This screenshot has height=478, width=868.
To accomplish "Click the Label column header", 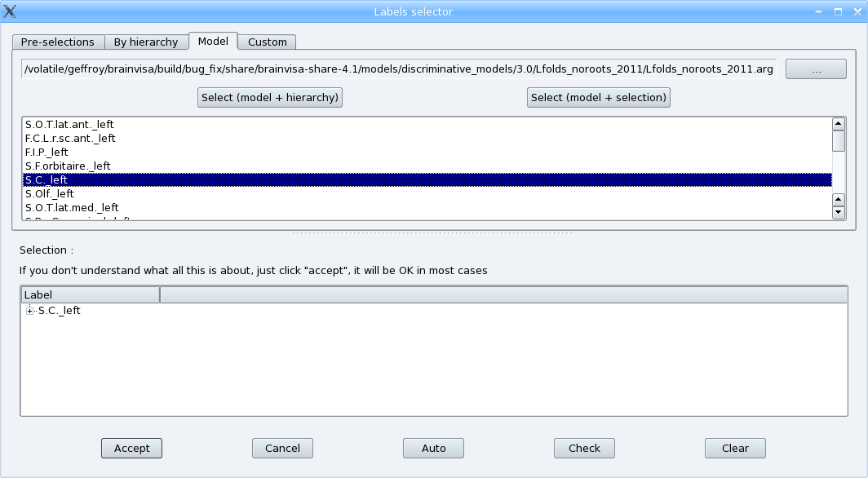I will coord(90,295).
